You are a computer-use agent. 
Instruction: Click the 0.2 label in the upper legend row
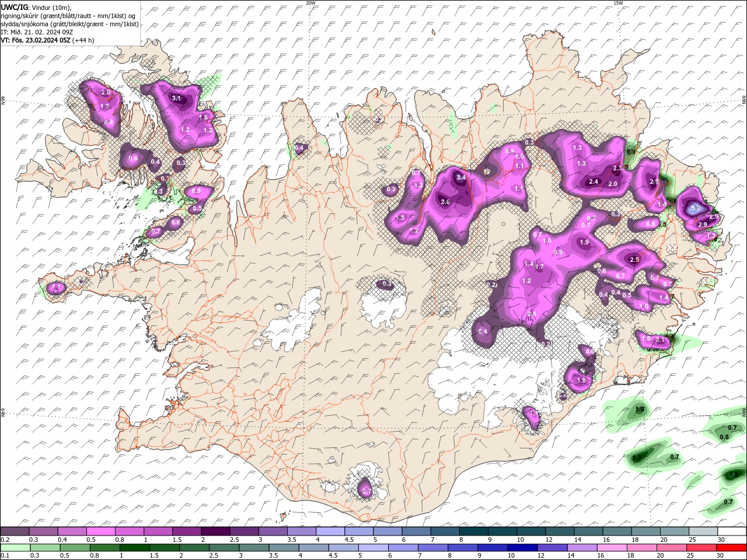pos(5,540)
